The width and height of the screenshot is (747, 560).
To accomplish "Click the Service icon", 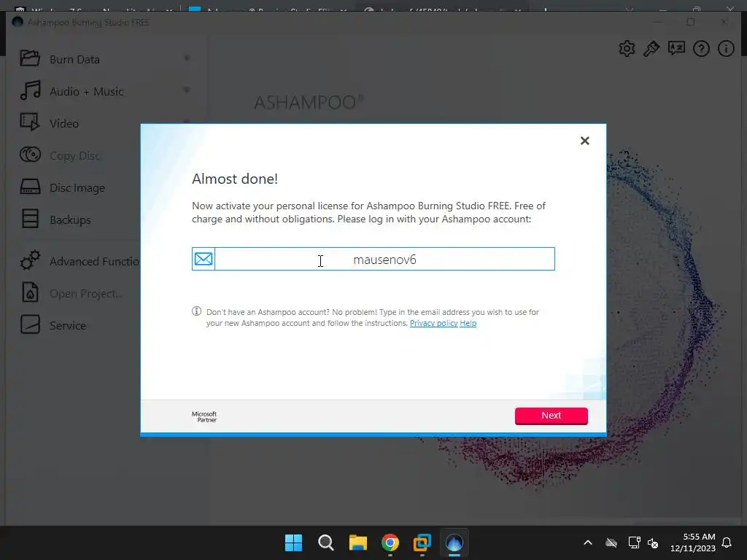I will [x=30, y=324].
